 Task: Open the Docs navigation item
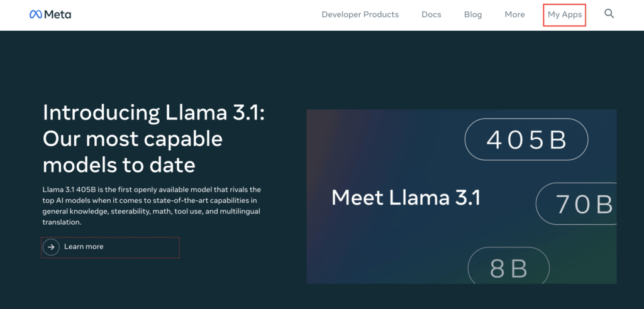point(431,14)
